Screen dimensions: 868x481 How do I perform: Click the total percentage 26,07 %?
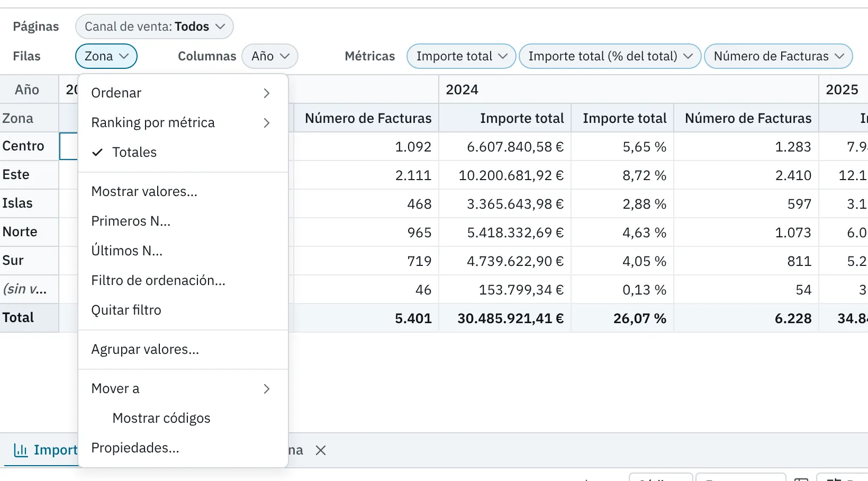coord(622,318)
